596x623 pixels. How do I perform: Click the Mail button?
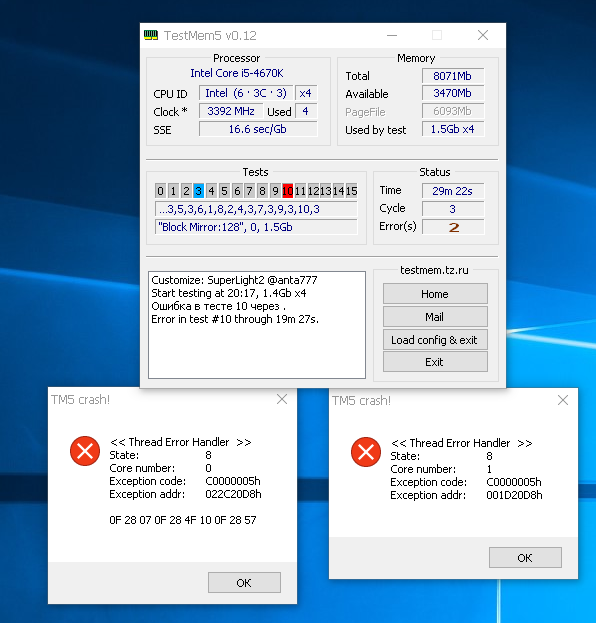coord(435,317)
